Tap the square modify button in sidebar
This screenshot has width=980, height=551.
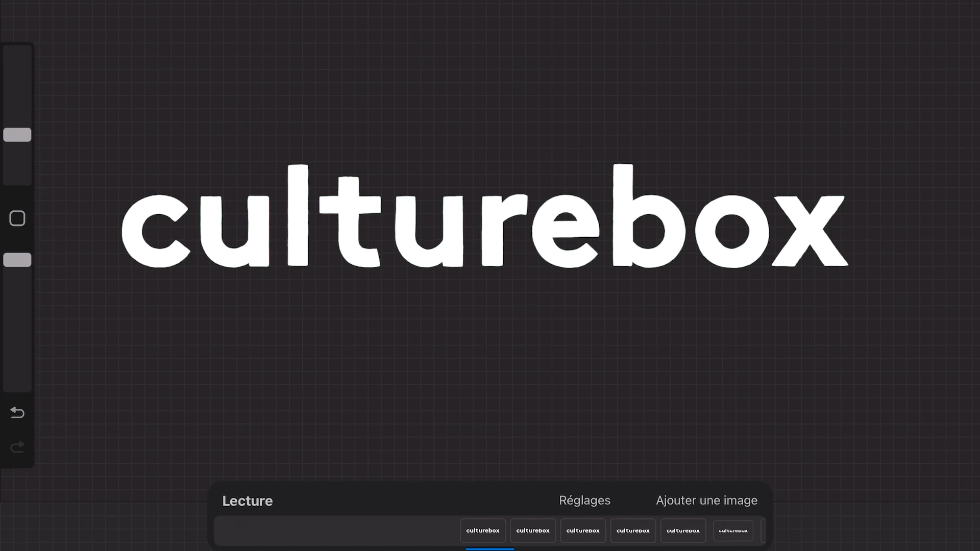[x=17, y=218]
